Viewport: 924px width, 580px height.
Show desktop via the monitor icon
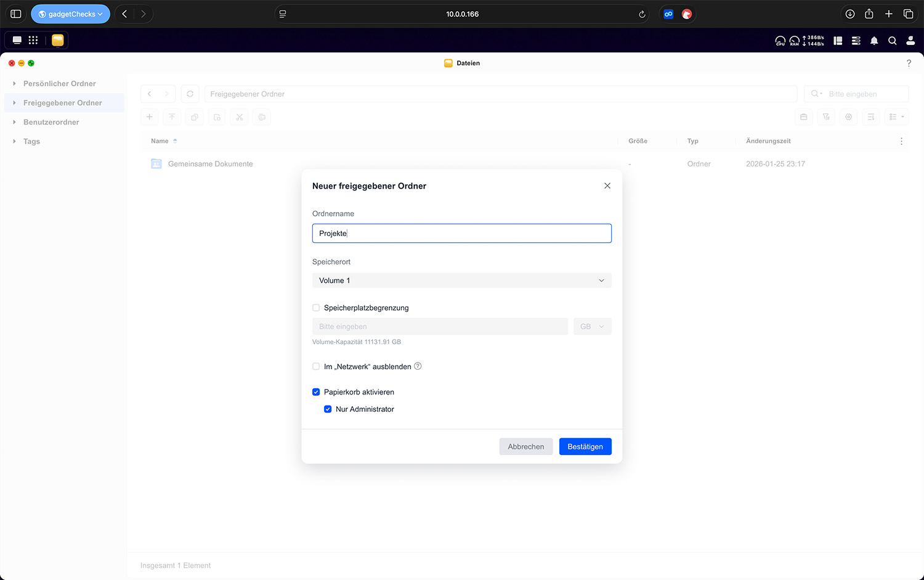(x=17, y=40)
